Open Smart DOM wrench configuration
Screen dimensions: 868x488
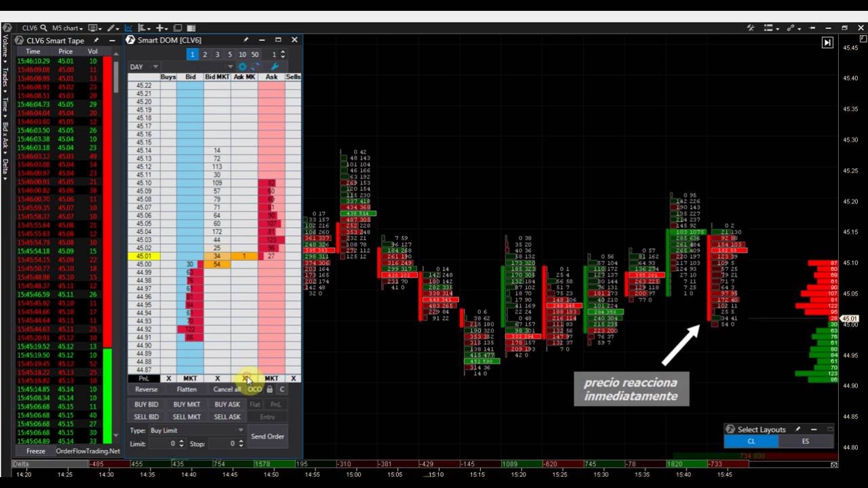(275, 66)
